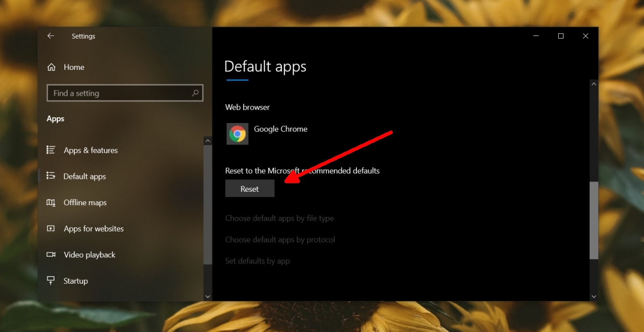Click the main pane scrollbar thumb
644x332 pixels.
[594, 220]
